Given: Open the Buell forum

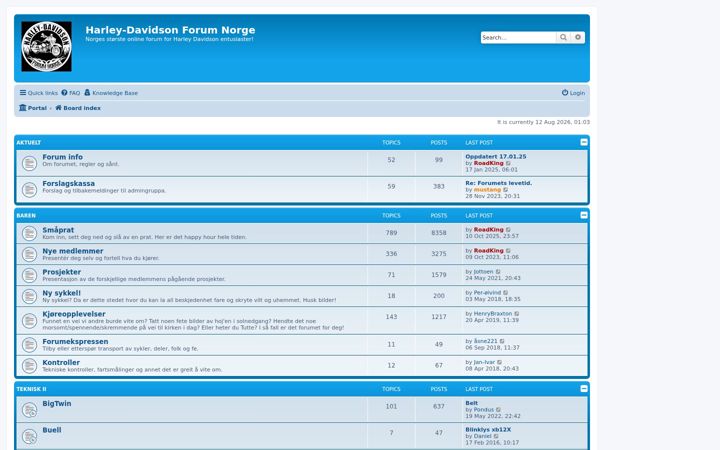Looking at the screenshot, I should [x=51, y=430].
